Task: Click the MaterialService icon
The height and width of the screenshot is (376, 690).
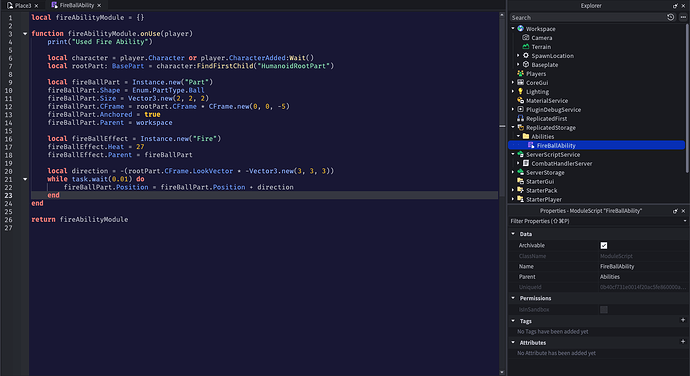Action: tap(521, 100)
